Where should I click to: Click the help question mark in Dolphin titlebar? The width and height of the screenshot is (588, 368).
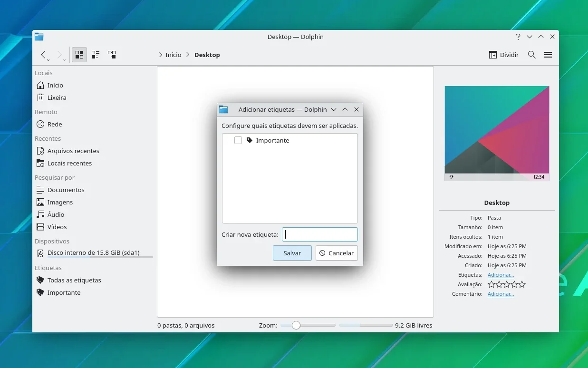pos(518,37)
